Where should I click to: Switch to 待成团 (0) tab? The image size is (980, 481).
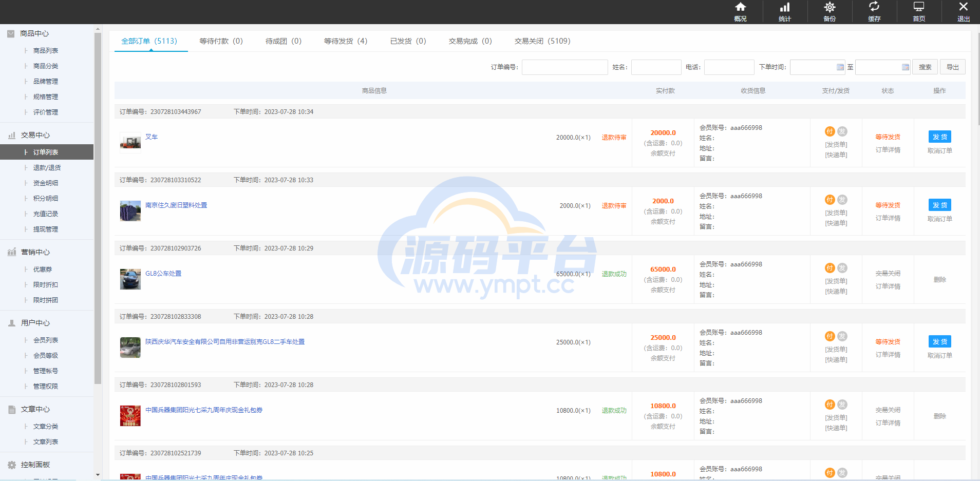pos(284,41)
